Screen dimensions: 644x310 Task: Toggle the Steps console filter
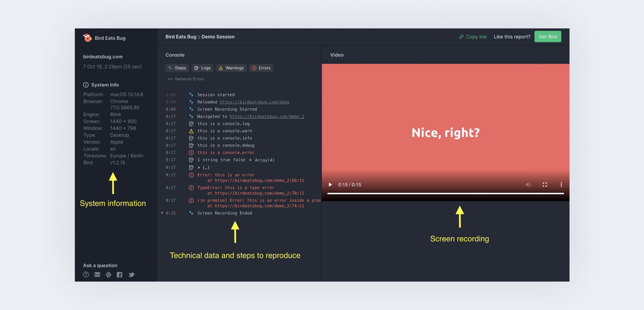(177, 68)
